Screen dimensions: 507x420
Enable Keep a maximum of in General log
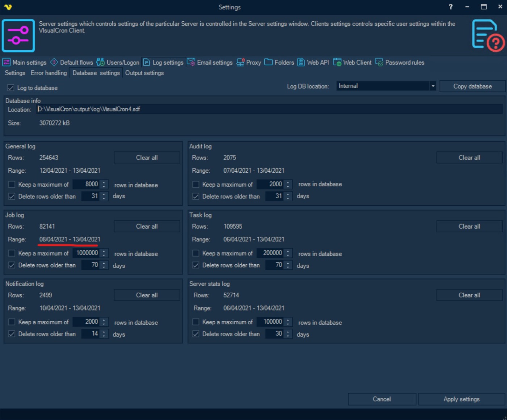[x=12, y=185]
